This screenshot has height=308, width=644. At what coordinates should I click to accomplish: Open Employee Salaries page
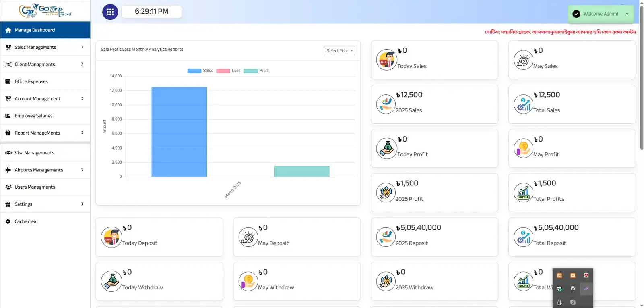34,116
